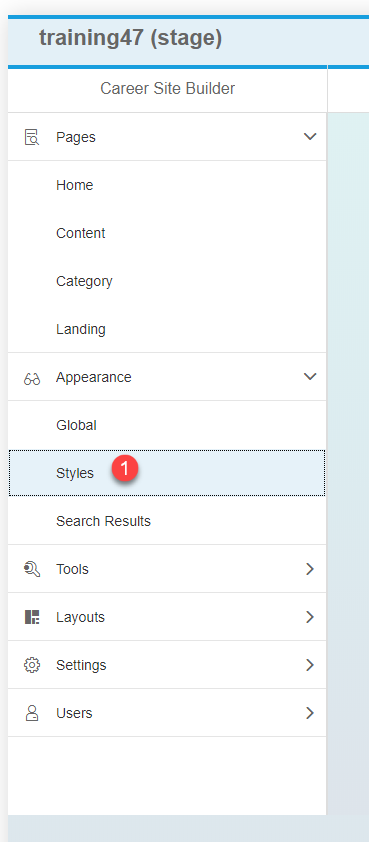Click the Users person icon
369x842 pixels.
click(32, 713)
